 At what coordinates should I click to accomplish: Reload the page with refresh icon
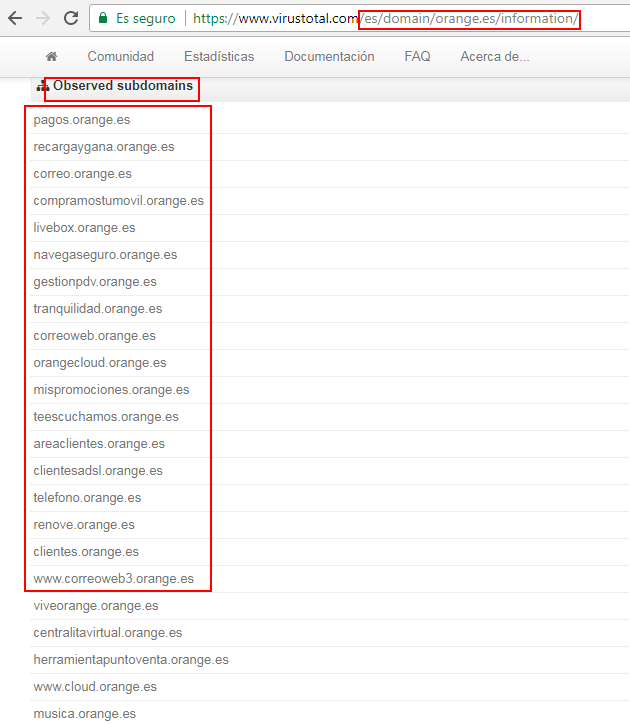tap(71, 18)
